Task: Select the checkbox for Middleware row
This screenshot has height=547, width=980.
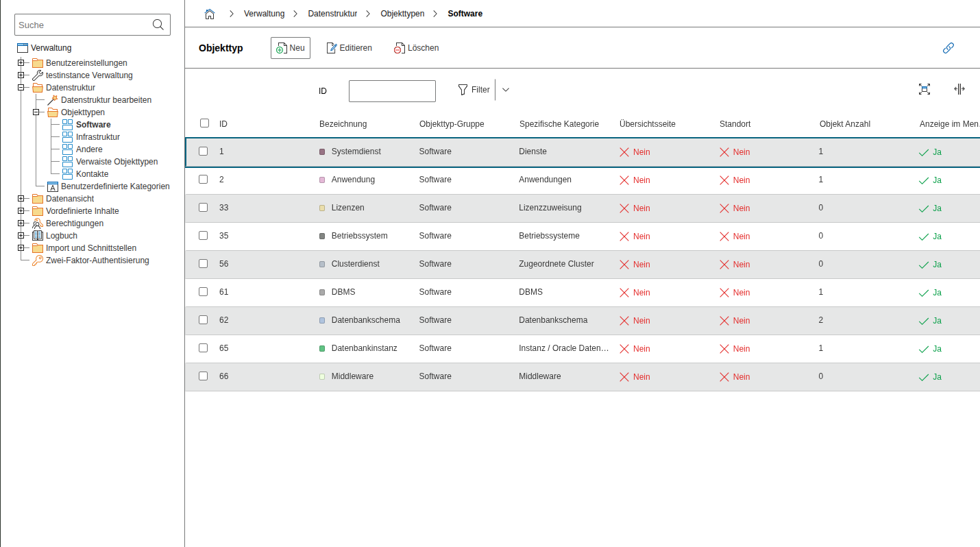Action: click(x=203, y=376)
